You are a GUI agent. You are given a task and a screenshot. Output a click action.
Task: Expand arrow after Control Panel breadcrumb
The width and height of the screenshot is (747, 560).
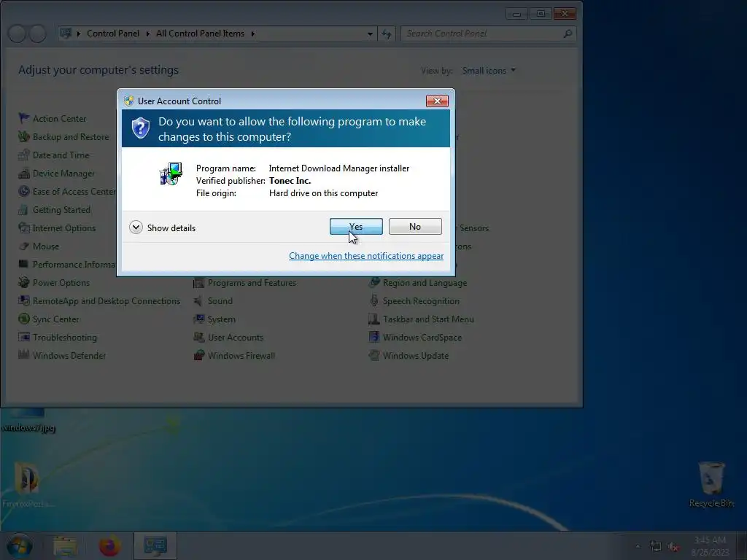[x=147, y=34]
